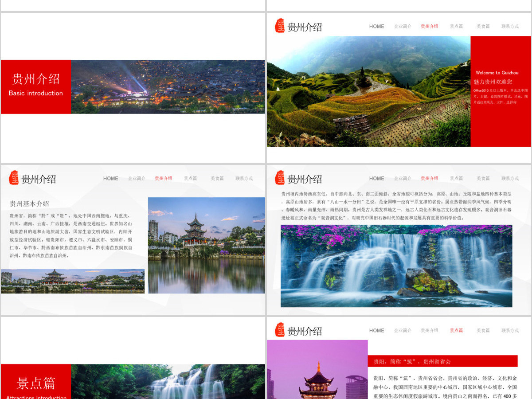
Task: Choose HOME on the waterfall text slide
Action: tap(377, 178)
